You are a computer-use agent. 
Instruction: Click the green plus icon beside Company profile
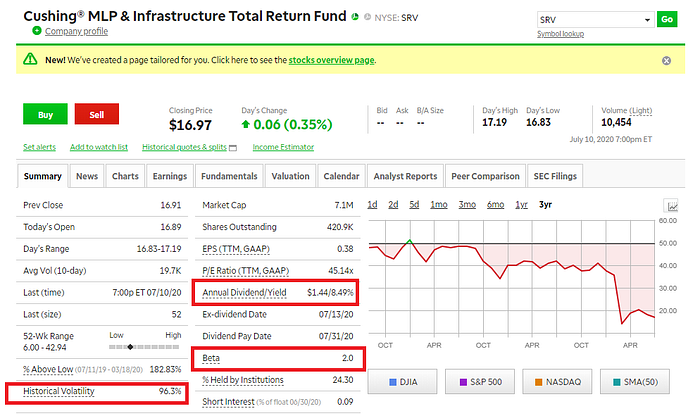tap(37, 31)
